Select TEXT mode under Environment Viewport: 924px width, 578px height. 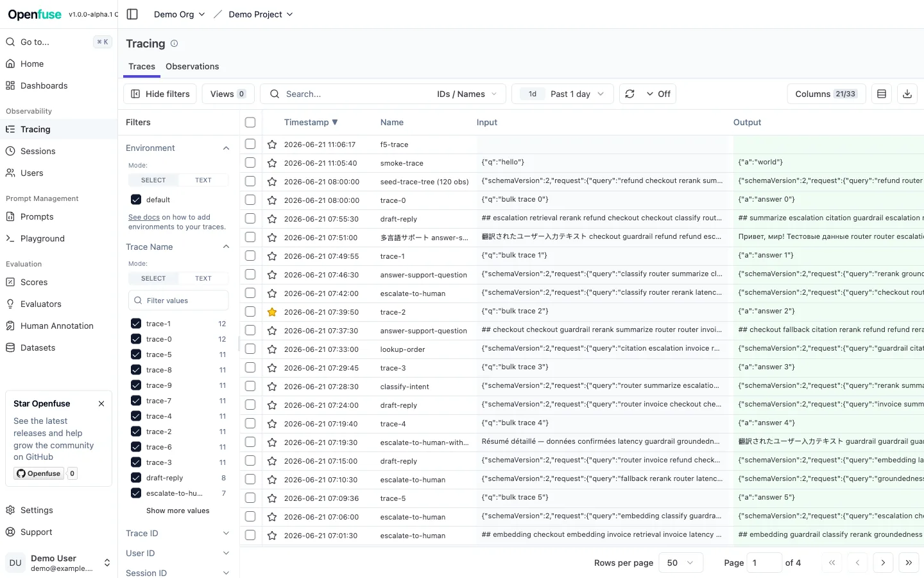click(x=203, y=180)
